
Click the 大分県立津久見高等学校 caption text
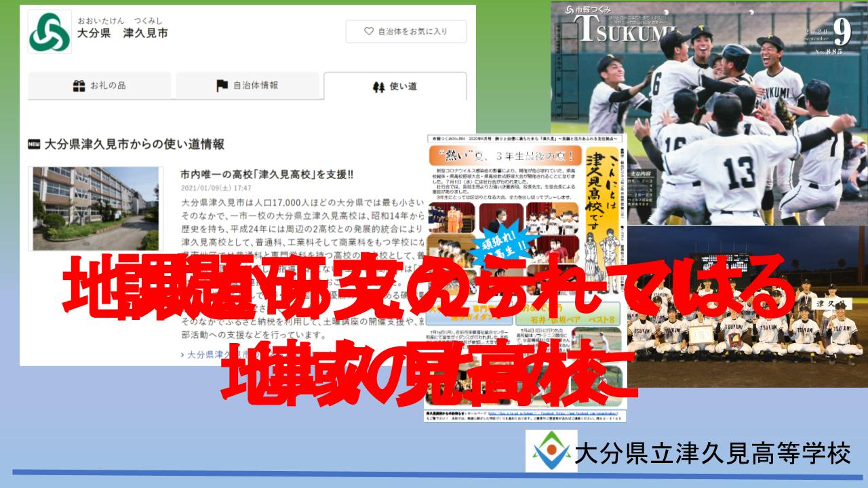713,453
